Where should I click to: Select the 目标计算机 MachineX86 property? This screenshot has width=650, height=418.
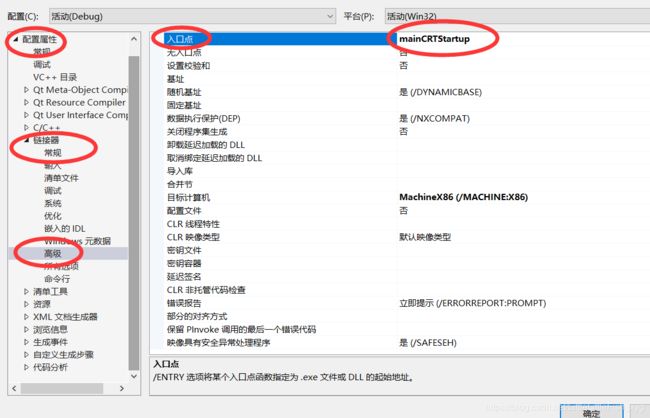click(400, 197)
